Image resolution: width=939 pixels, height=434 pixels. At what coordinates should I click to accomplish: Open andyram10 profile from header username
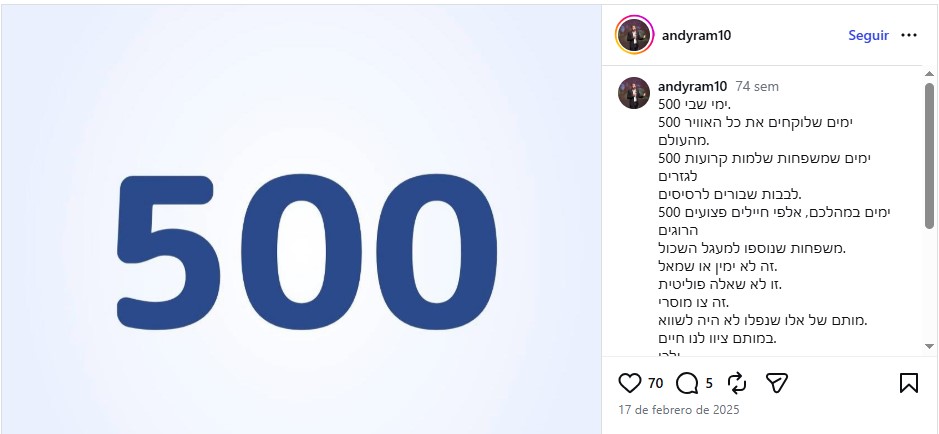click(696, 35)
